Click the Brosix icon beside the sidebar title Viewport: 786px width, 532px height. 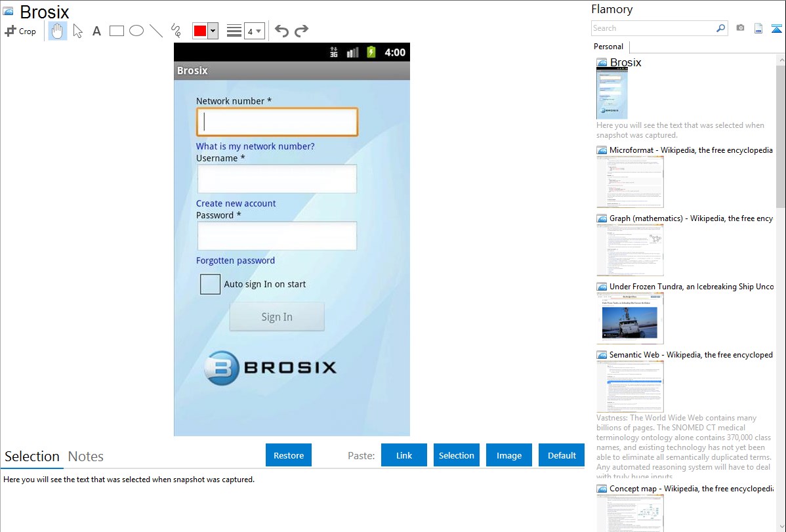pyautogui.click(x=602, y=63)
